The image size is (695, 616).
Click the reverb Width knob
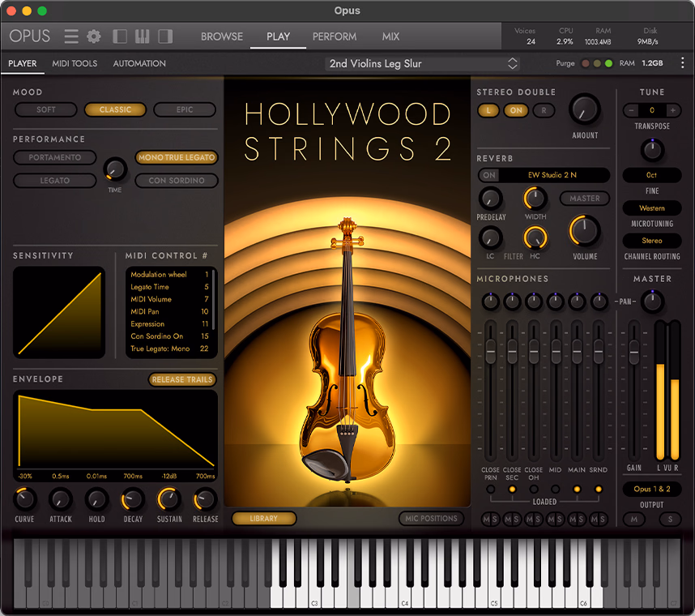(x=535, y=199)
